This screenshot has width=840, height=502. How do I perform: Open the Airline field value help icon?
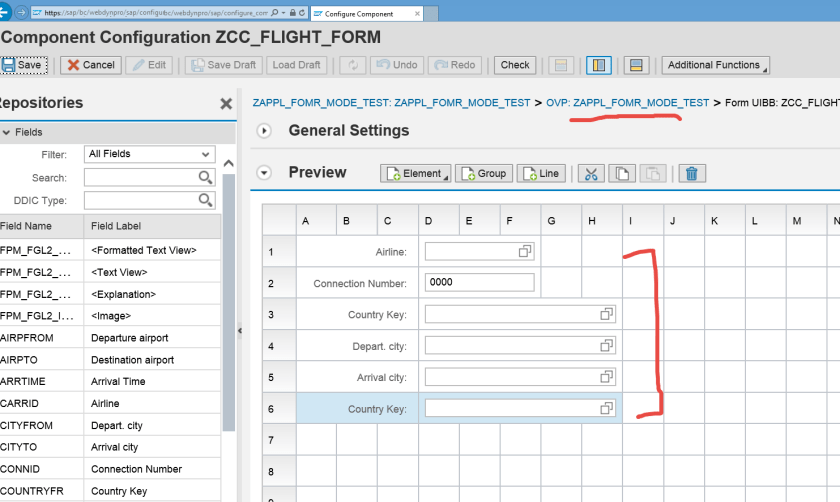(525, 251)
